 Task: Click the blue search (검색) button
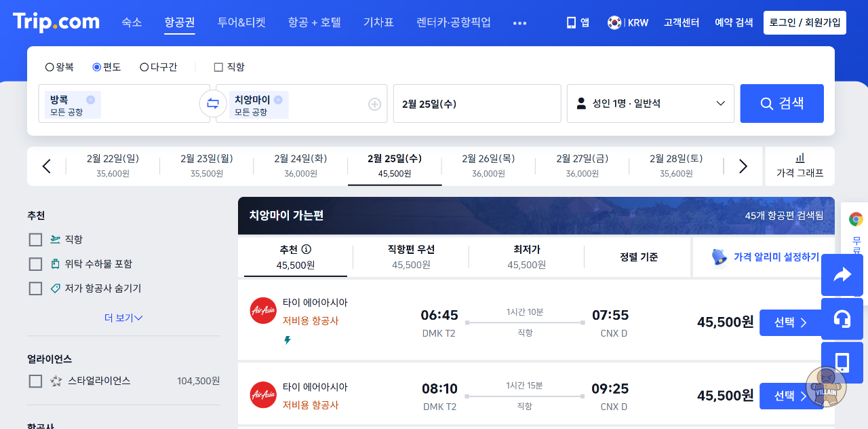pos(781,104)
